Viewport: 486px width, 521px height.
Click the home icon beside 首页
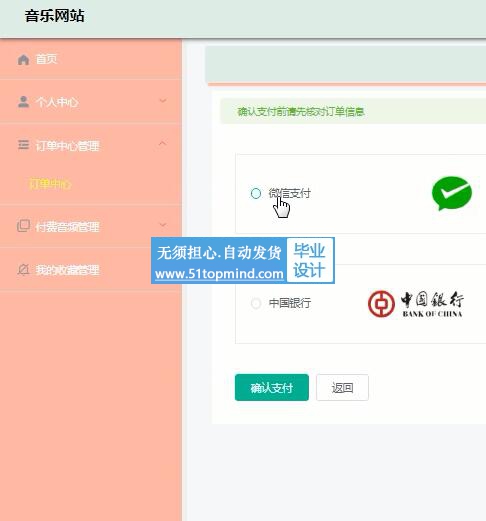pos(23,60)
